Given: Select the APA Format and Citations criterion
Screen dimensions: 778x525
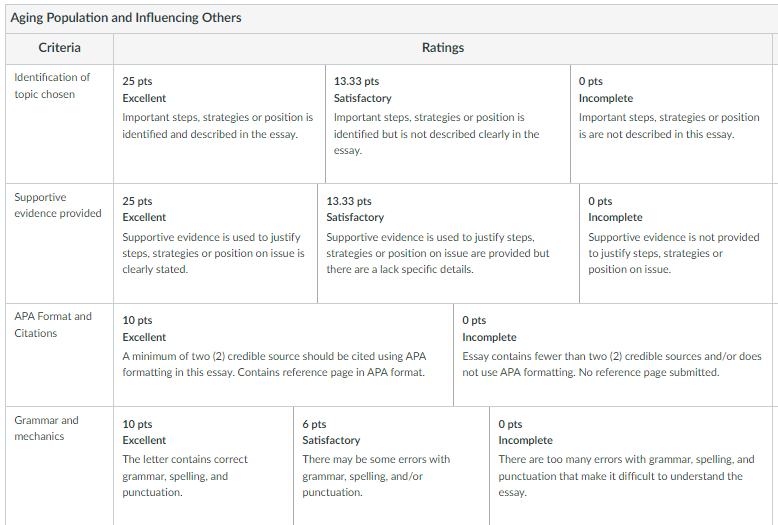Looking at the screenshot, I should (x=53, y=325).
